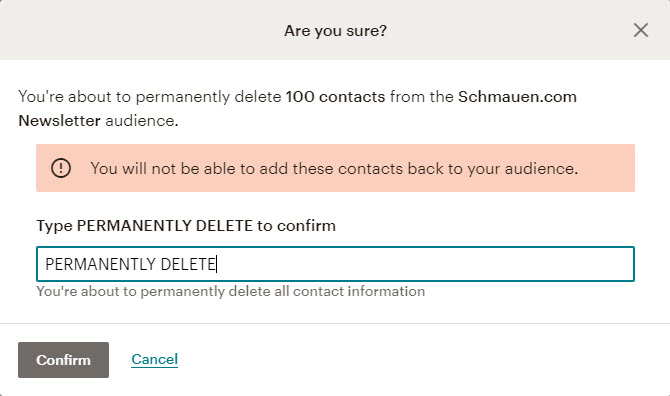Click the word 'audience.' in the description
This screenshot has width=670, height=396.
pos(142,121)
